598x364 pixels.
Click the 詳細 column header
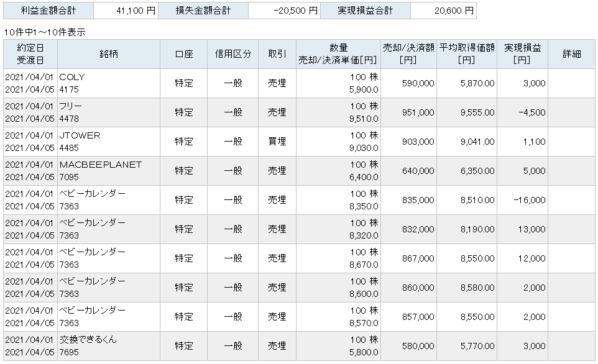click(x=572, y=54)
